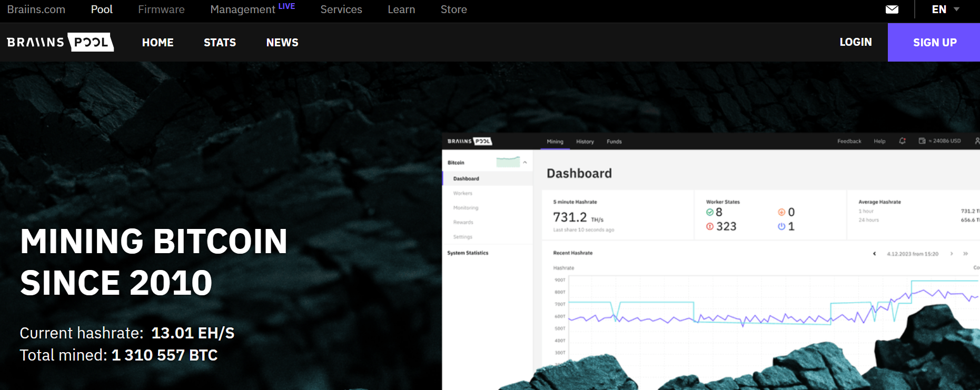Open System Statistics in the sidebar
The image size is (980, 390).
coord(468,253)
